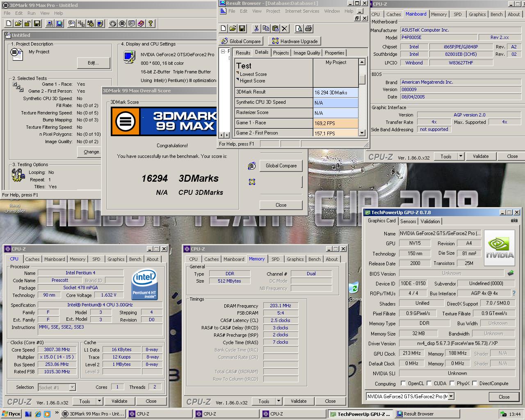Click Bus Interface question mark in GPU-Z
Screen dimensions: 525x420
pyautogui.click(x=514, y=293)
